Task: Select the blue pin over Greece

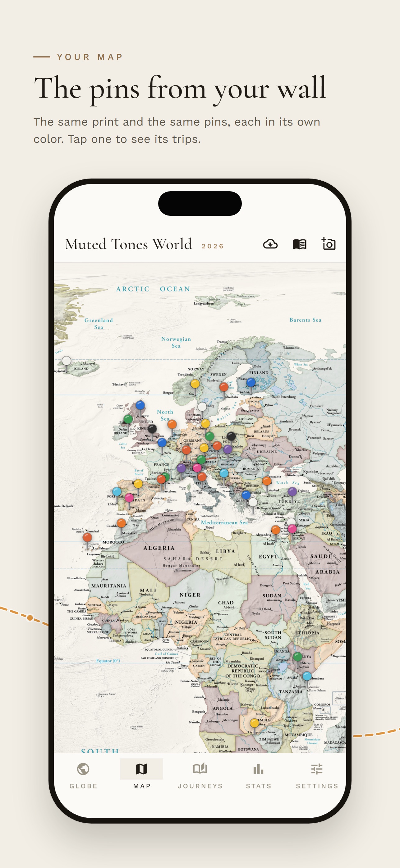Action: coord(246,495)
